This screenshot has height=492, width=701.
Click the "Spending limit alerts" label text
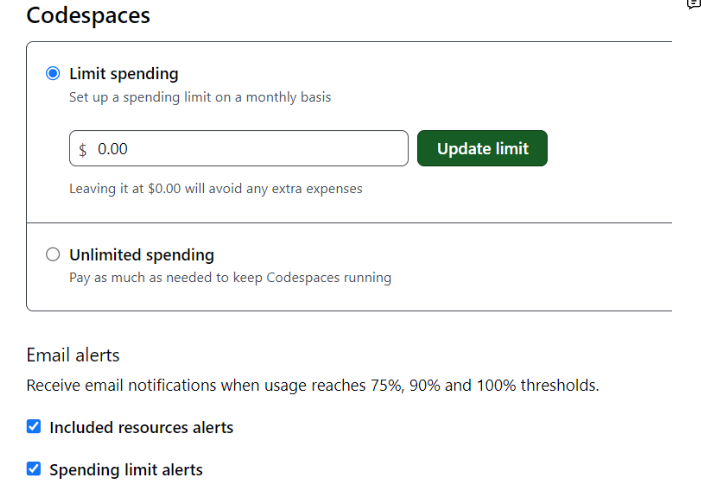(126, 470)
